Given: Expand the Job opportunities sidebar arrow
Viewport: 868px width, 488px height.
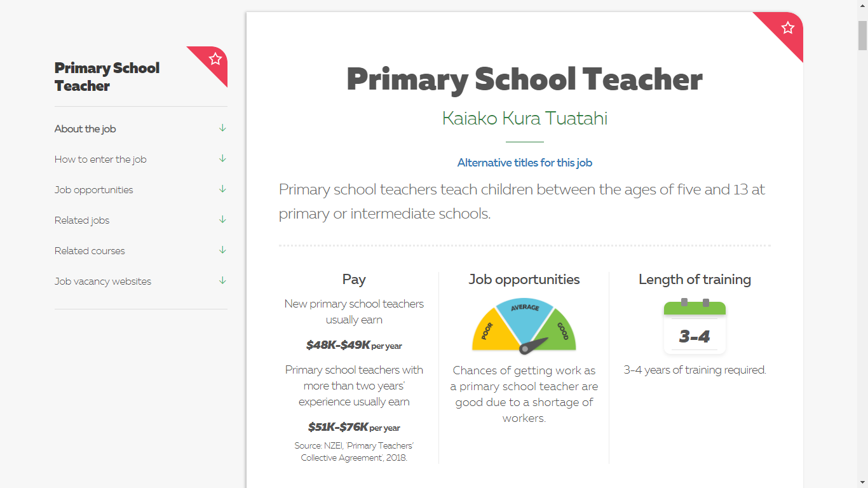Looking at the screenshot, I should (x=222, y=189).
